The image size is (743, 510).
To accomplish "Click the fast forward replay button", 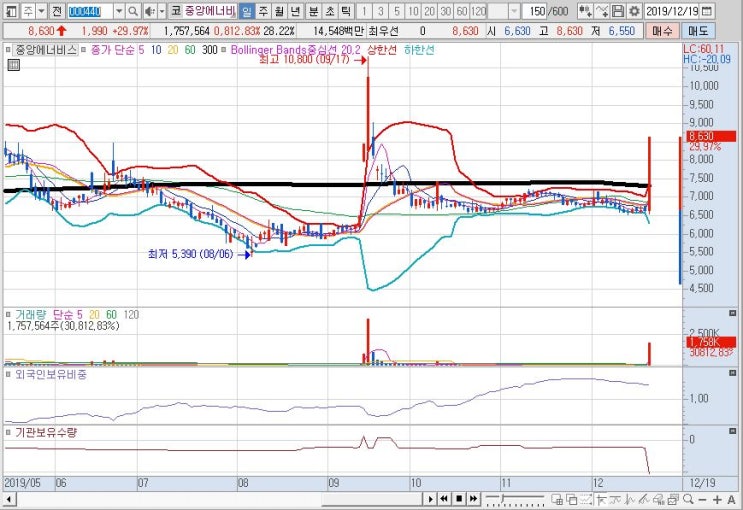I will click(473, 499).
